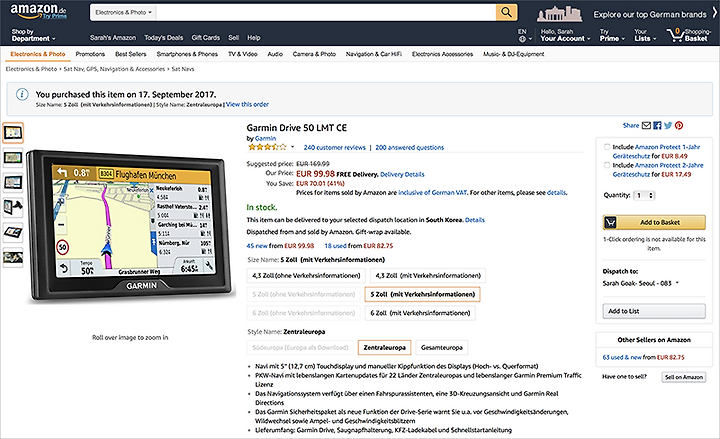Screen dimensions: 720x439
Task: Check Amazon Protect 1-Jahr Geräteschutz box
Action: [x=607, y=147]
